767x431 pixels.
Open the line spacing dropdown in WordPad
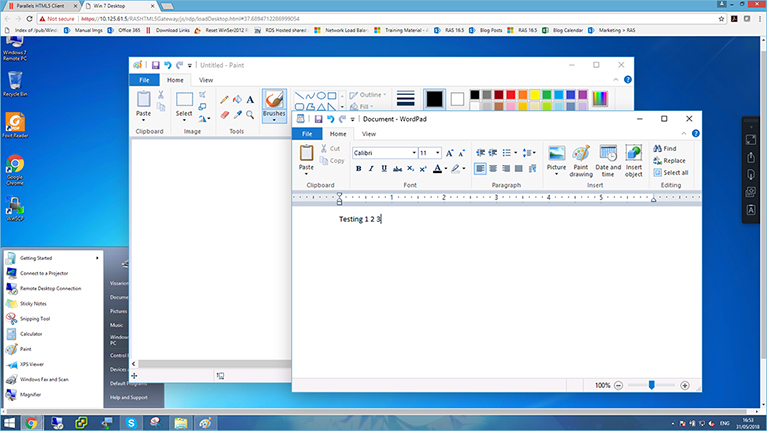tap(529, 153)
